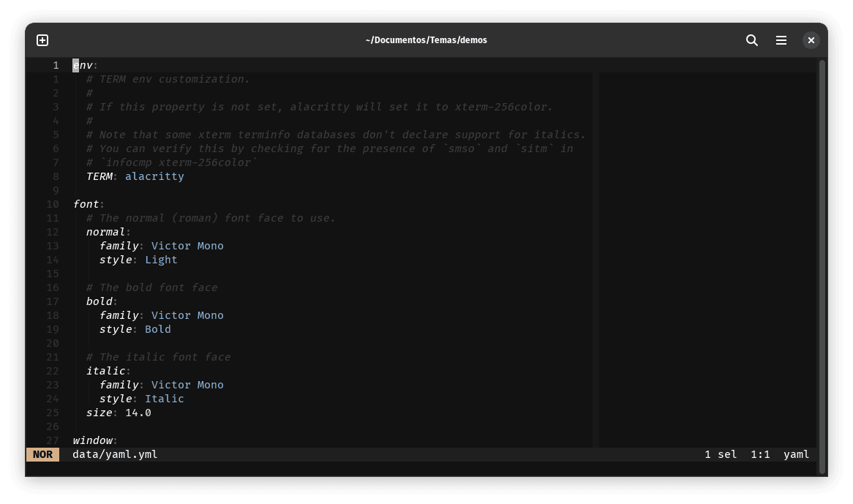Click the 14.0 size value
This screenshot has width=853, height=504.
pos(138,413)
